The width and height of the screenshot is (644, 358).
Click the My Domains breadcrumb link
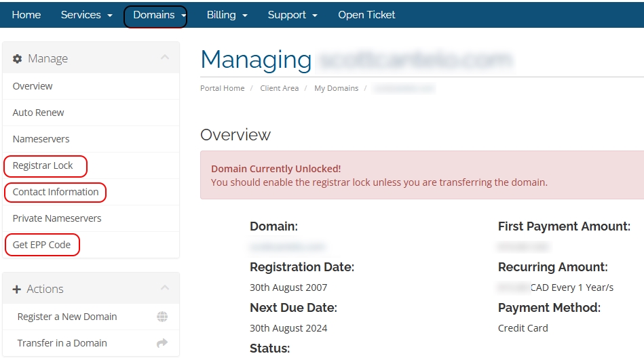(x=336, y=88)
